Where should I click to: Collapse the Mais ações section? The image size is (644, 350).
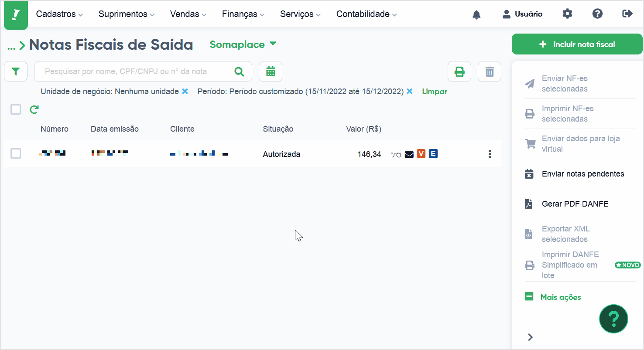point(553,297)
